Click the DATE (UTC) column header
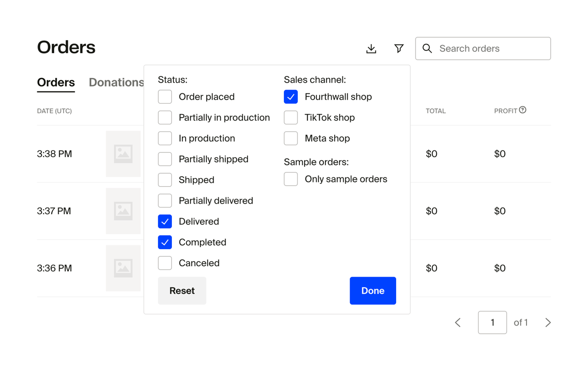 [x=54, y=111]
